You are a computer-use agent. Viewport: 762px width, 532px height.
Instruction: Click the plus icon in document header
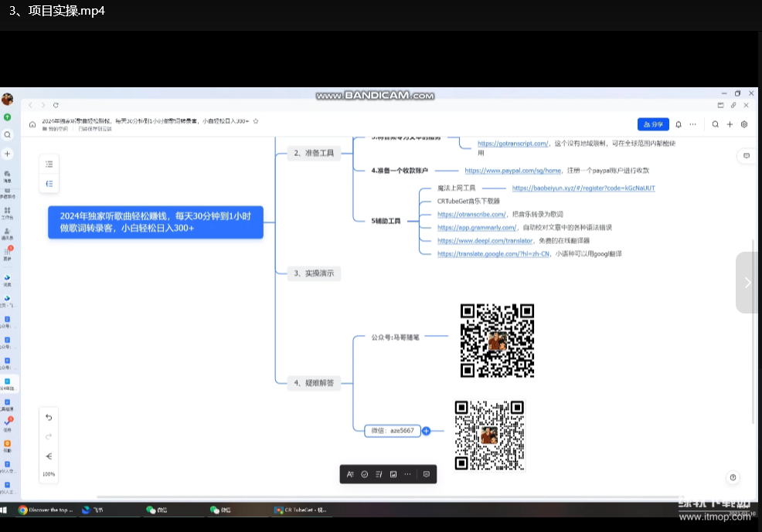pyautogui.click(x=730, y=124)
